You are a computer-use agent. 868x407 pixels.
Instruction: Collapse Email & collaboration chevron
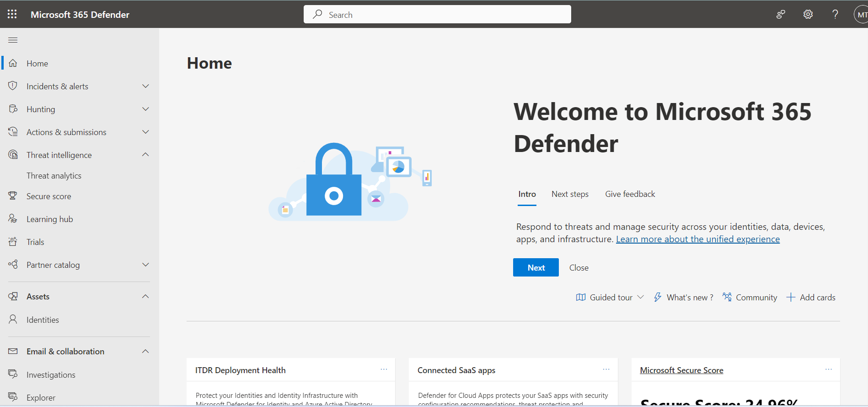click(x=145, y=351)
